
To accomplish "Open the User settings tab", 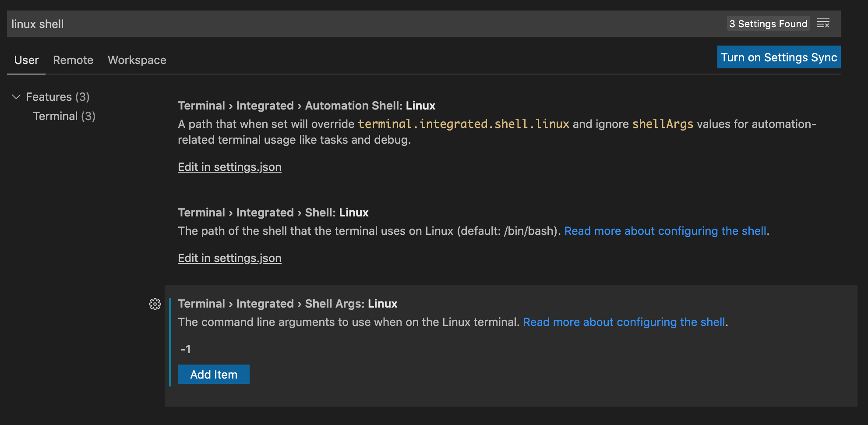I will pyautogui.click(x=26, y=60).
